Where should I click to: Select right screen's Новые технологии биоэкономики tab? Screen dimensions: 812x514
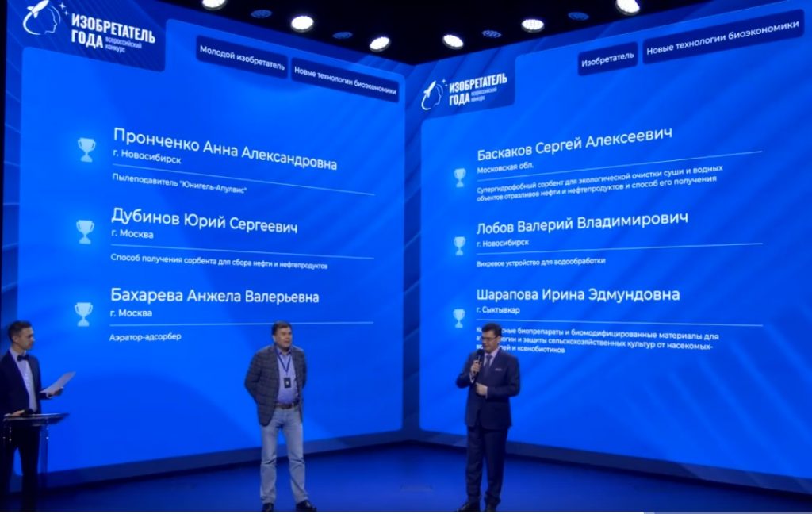click(722, 43)
